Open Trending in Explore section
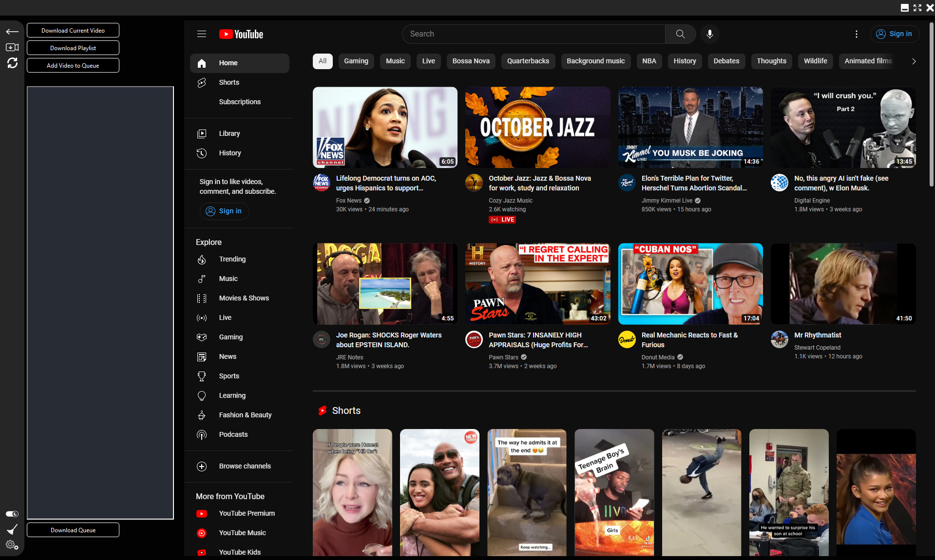This screenshot has height=560, width=935. point(240,259)
